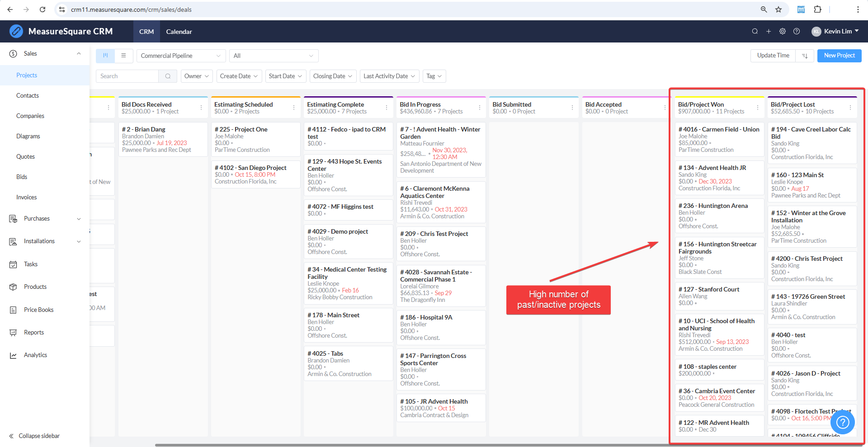Open the Owner filter dropdown
The height and width of the screenshot is (447, 868).
pyautogui.click(x=197, y=76)
